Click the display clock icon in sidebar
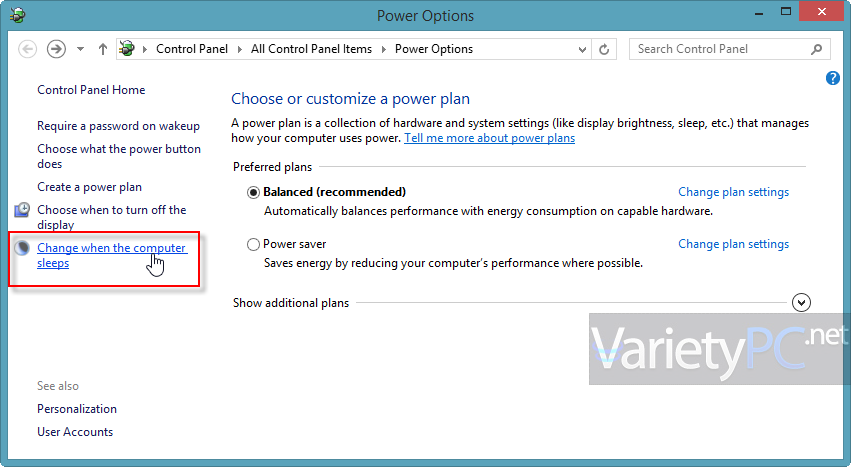 (22, 210)
